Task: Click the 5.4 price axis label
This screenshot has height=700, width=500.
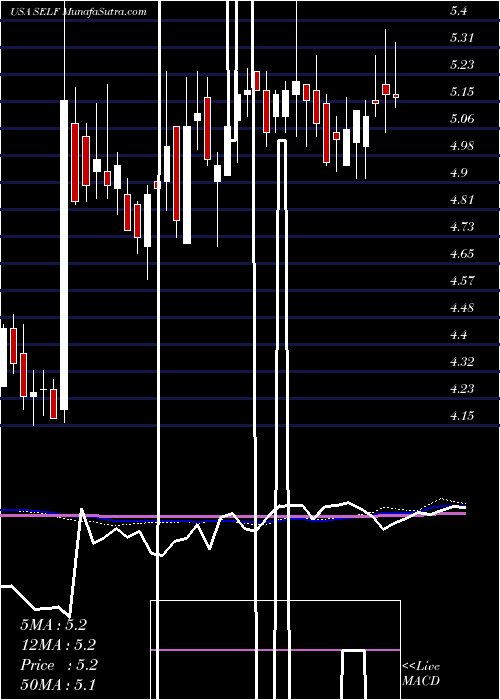Action: coord(458,12)
